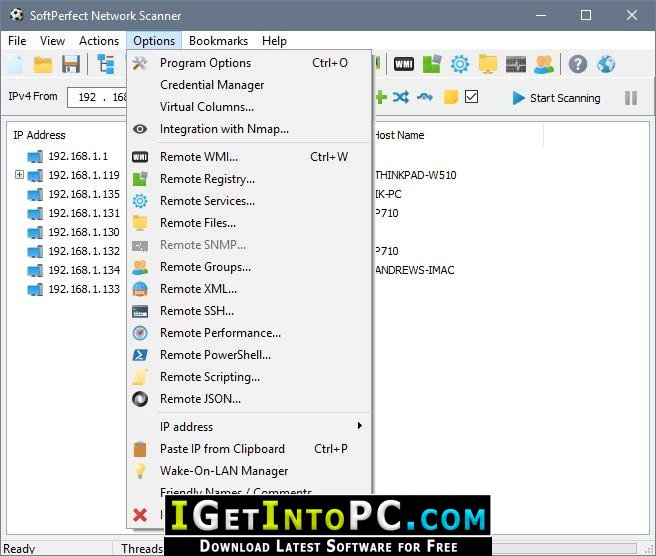
Task: Click the question mark help icon
Action: coord(578,64)
